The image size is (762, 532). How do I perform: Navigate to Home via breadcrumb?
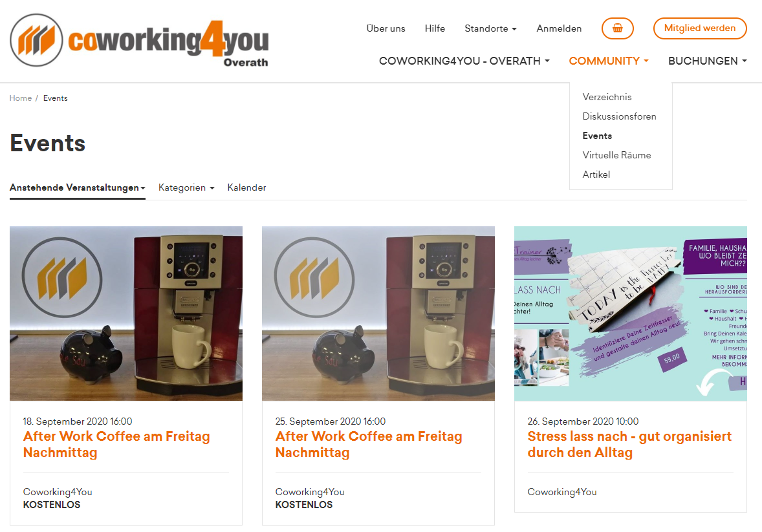point(21,98)
